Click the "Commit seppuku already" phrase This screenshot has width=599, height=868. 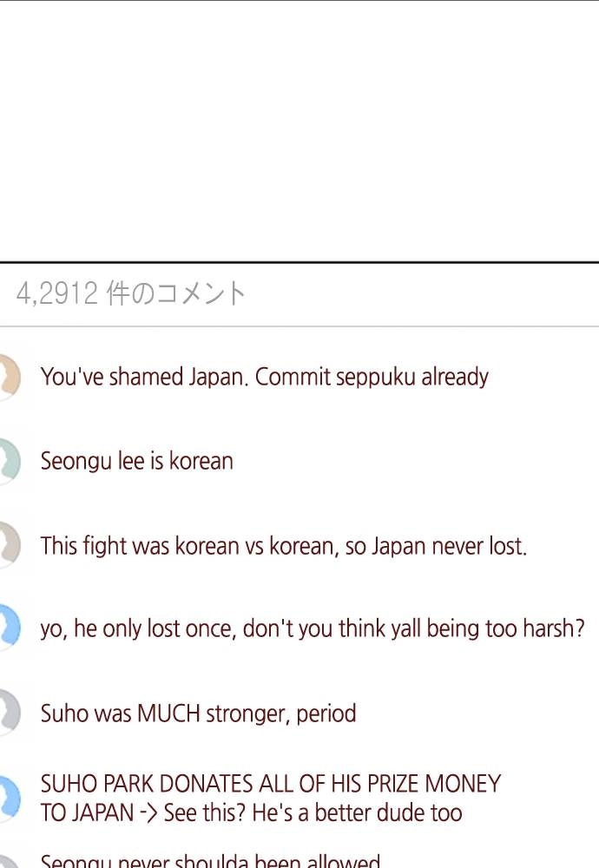(372, 377)
